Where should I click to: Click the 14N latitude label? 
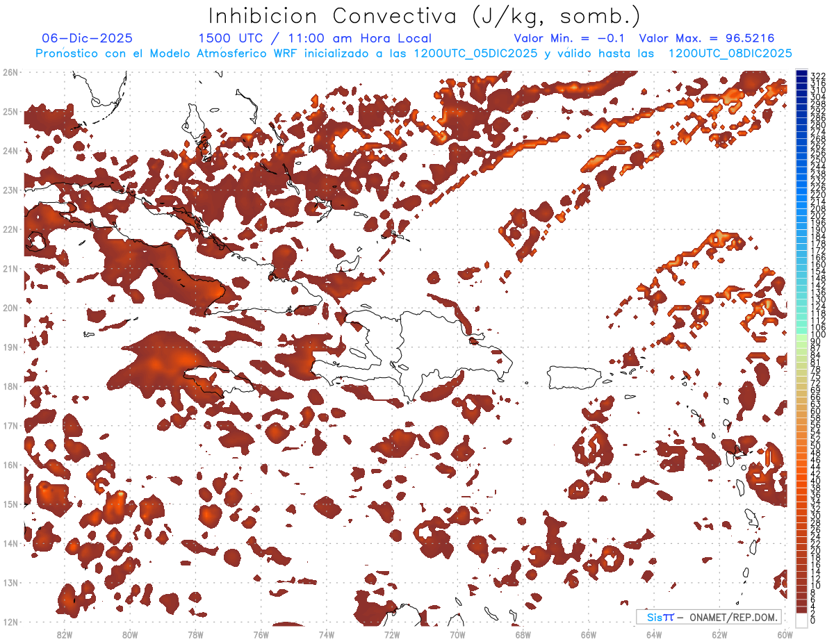pyautogui.click(x=10, y=543)
